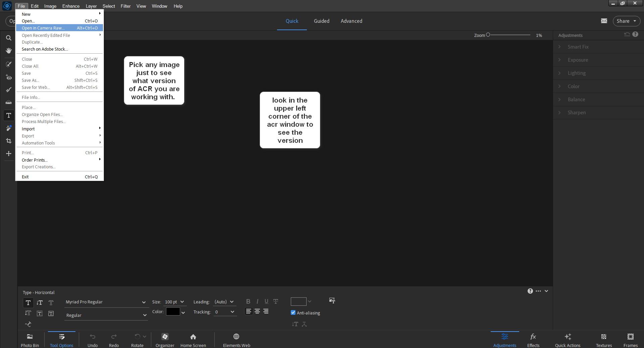
Task: Open the Photo Bin
Action: [x=30, y=339]
